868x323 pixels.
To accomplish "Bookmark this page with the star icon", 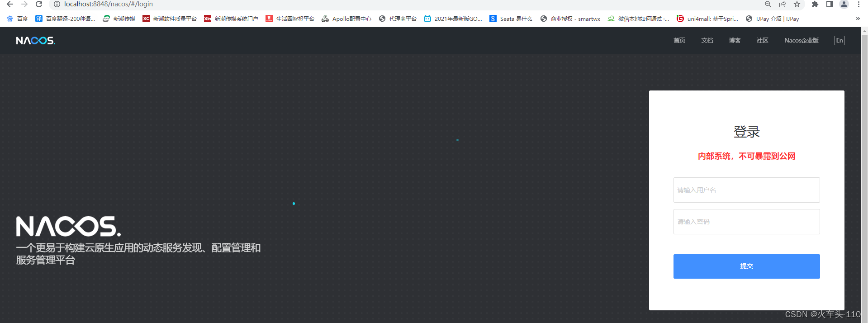I will [797, 4].
